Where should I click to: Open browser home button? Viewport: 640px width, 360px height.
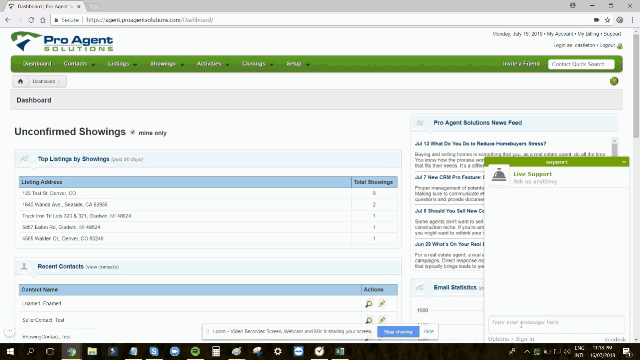pyautogui.click(x=43, y=20)
